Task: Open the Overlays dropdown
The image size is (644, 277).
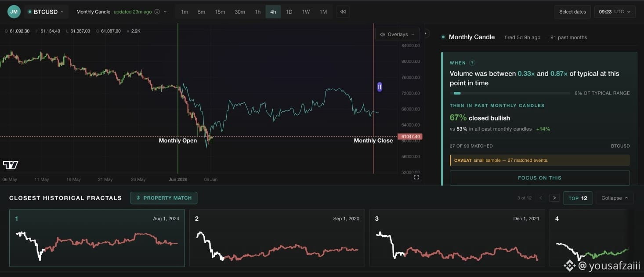Action: [x=397, y=34]
